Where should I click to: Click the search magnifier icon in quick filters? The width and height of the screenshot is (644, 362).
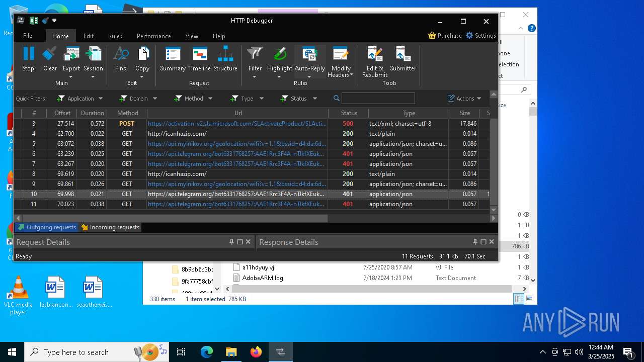pyautogui.click(x=337, y=99)
